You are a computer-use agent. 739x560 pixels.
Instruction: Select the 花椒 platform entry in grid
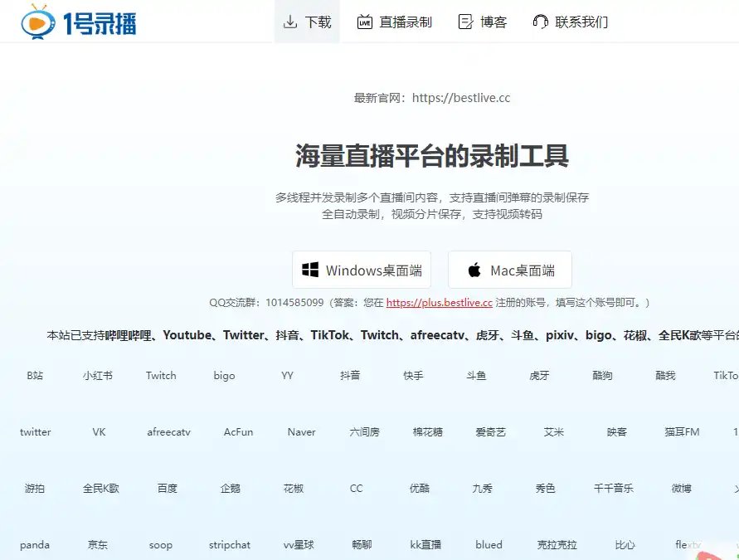click(x=294, y=489)
